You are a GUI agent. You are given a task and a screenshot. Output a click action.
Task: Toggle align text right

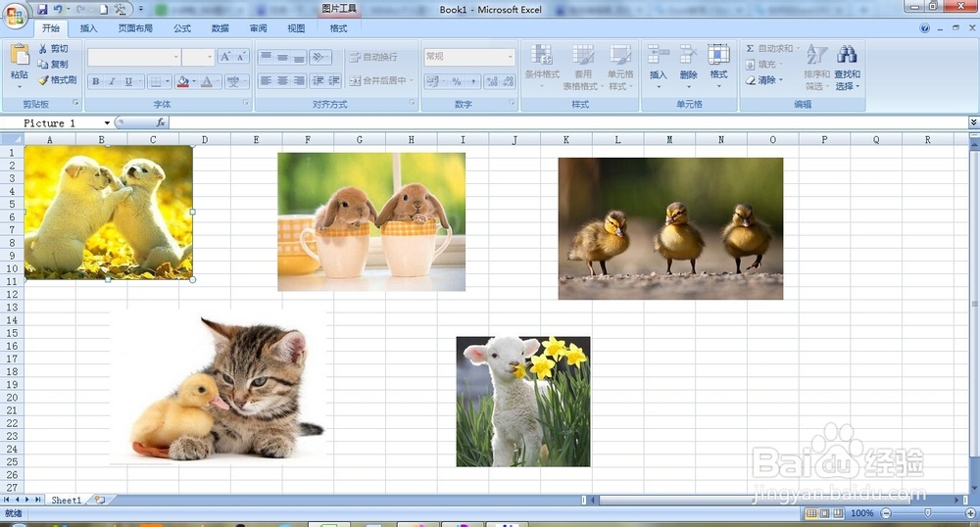coord(299,80)
